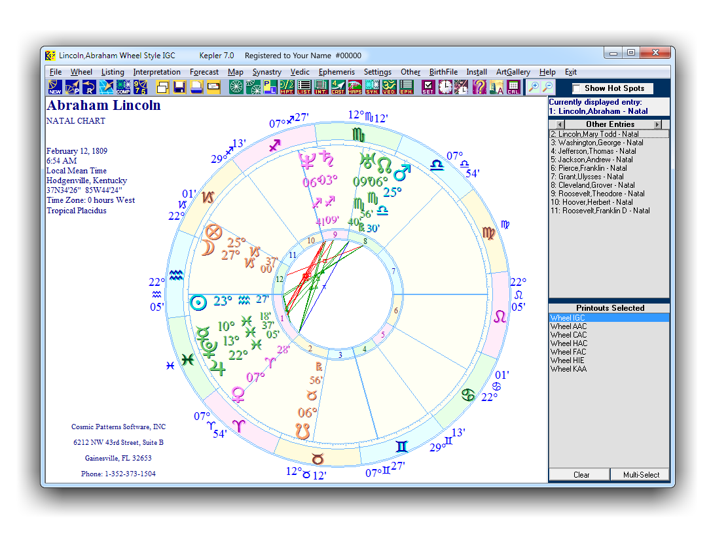Open listings with the LIST icon
The height and width of the screenshot is (560, 728).
303,86
